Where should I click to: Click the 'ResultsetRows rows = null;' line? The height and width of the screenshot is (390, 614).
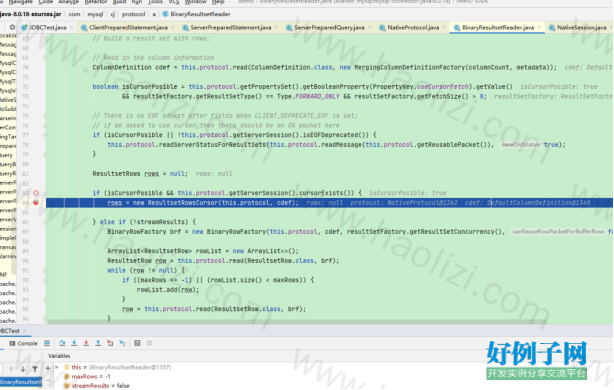pos(140,173)
